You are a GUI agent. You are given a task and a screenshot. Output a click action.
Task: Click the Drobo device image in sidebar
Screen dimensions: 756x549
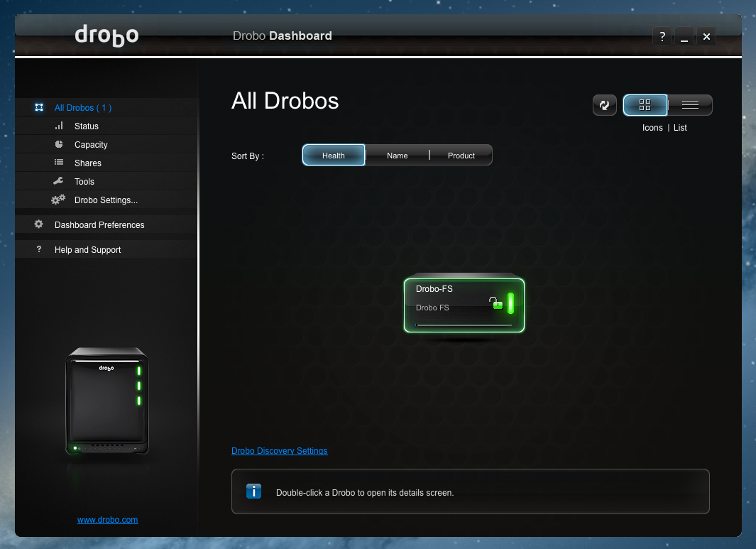tap(107, 401)
